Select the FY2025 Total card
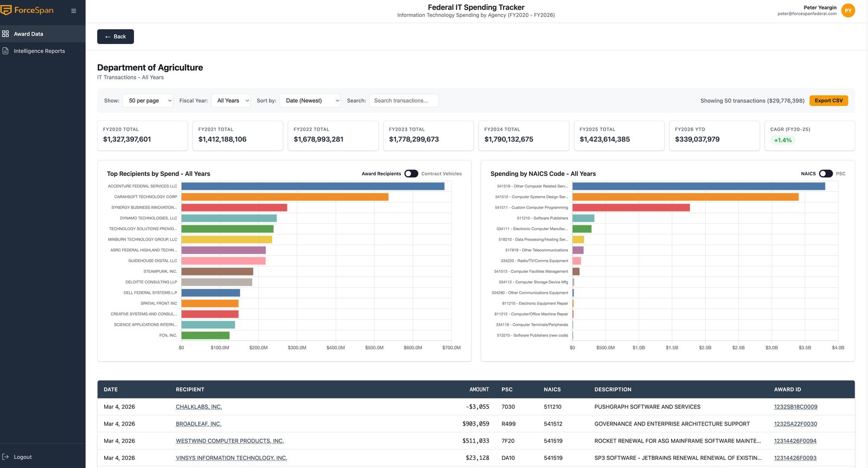868x468 pixels. [x=619, y=136]
